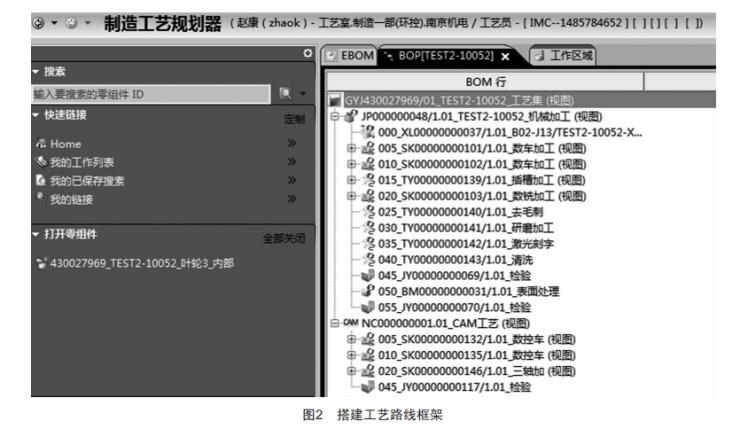Expand 005_SK00000000132 数控车 node
The width and height of the screenshot is (740, 429).
(x=352, y=339)
